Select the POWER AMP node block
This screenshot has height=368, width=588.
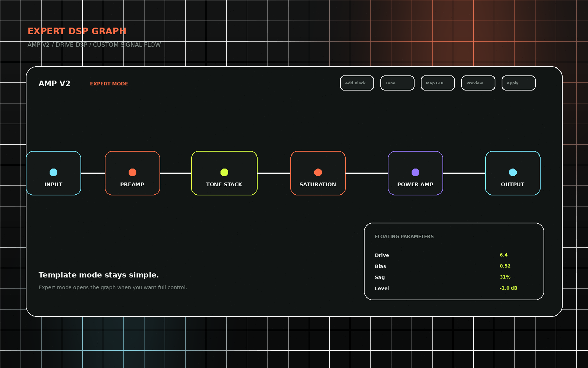pos(415,173)
